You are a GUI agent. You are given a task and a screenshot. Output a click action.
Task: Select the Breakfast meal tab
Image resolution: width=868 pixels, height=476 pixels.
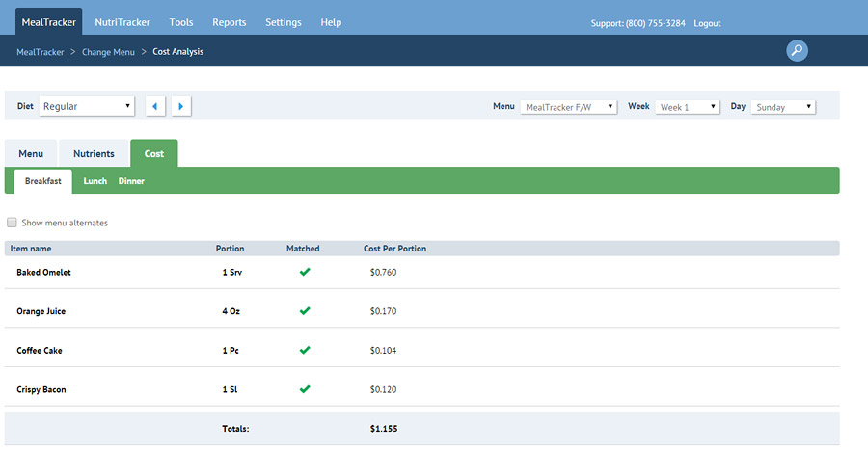(43, 181)
